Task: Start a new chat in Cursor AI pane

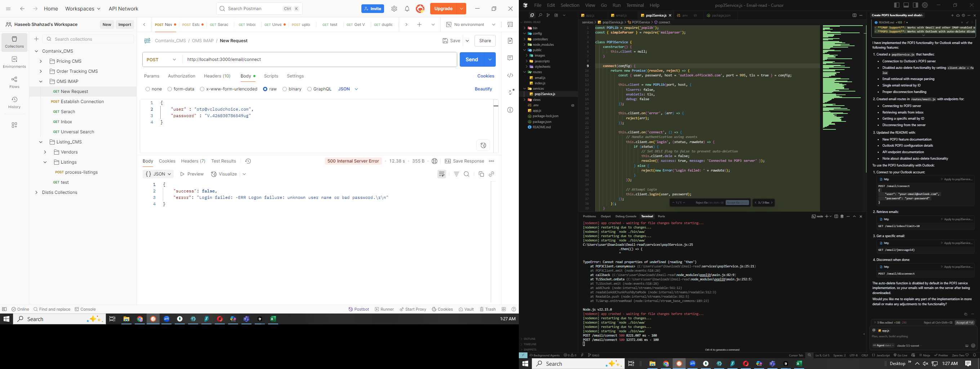Action: click(x=952, y=15)
